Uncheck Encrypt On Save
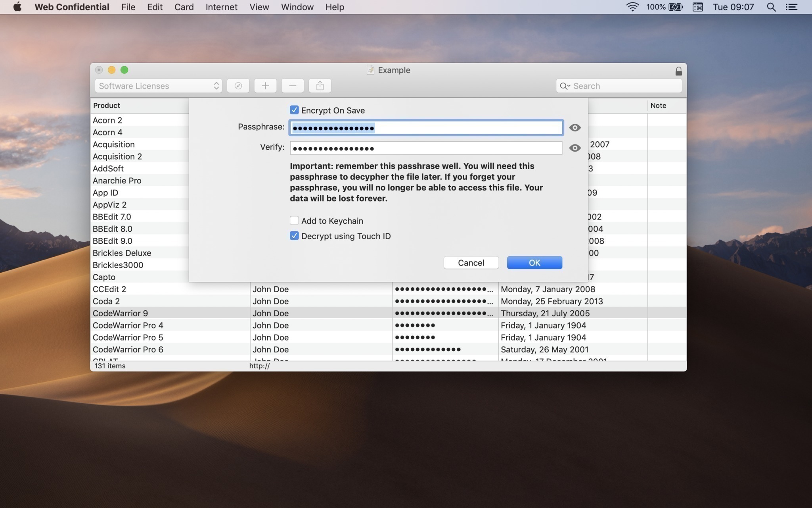The width and height of the screenshot is (812, 508). (294, 110)
